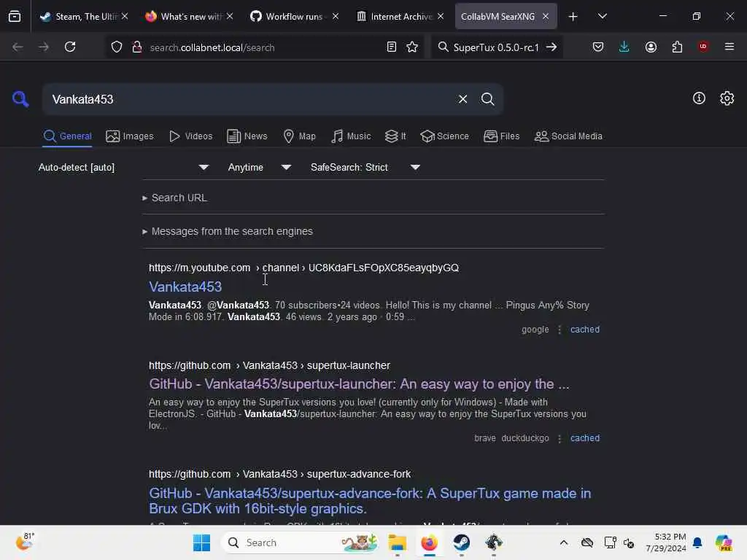Select Videos search category
The width and height of the screenshot is (747, 560).
click(x=190, y=136)
